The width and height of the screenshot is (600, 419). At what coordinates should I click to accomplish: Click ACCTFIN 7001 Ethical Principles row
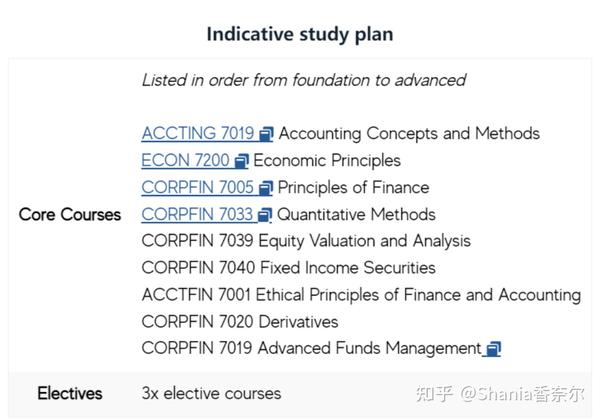coord(361,295)
